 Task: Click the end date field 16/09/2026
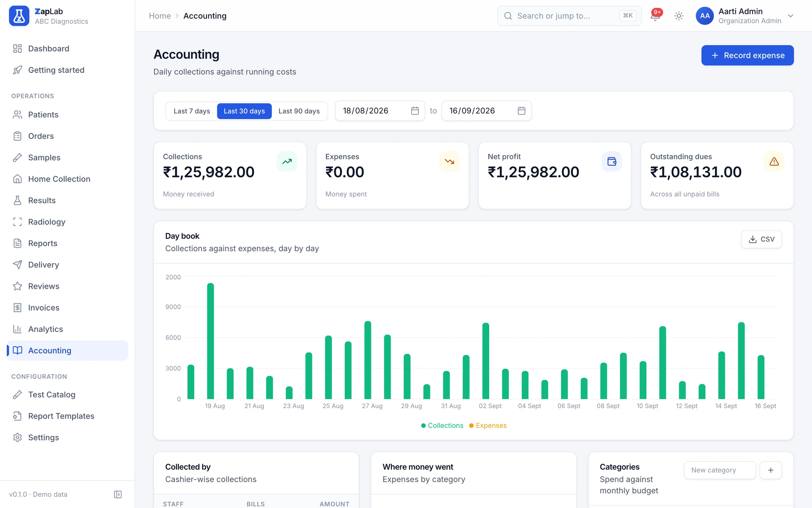tap(486, 111)
